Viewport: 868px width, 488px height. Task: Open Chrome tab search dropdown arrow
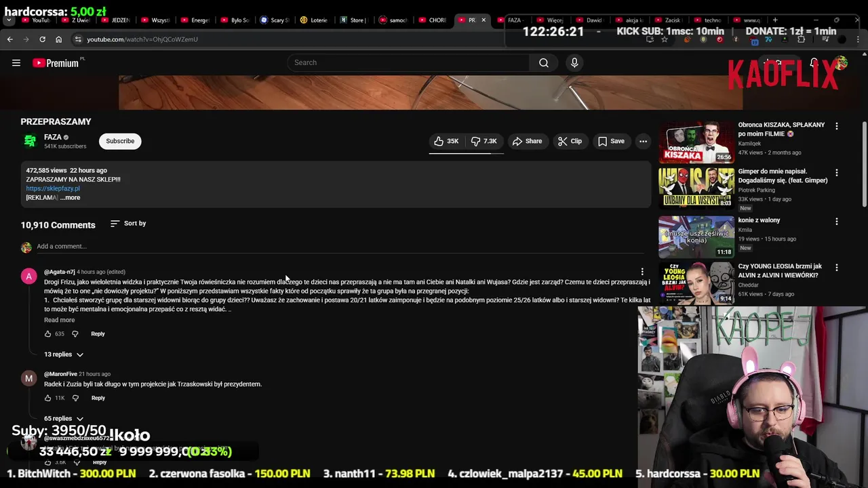click(9, 20)
